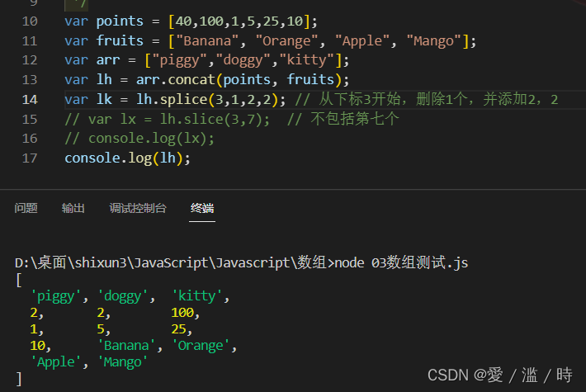Click the 'fruits' variable name on line 11

click(120, 40)
